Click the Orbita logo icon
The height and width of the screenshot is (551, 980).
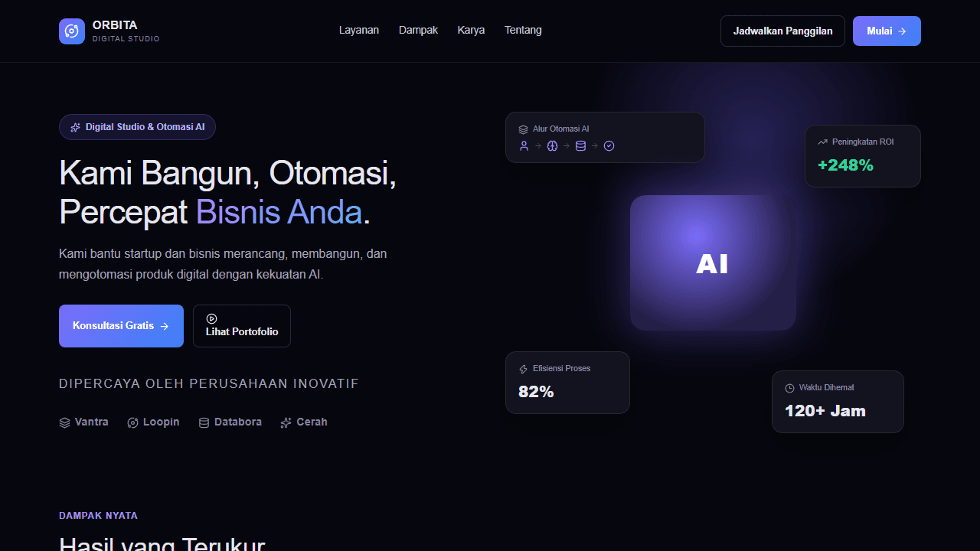pyautogui.click(x=72, y=31)
